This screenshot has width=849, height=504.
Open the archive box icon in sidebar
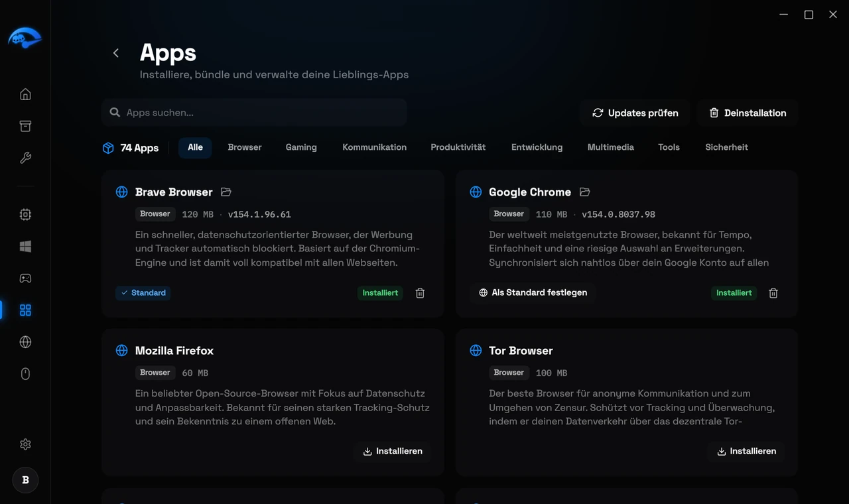[25, 126]
